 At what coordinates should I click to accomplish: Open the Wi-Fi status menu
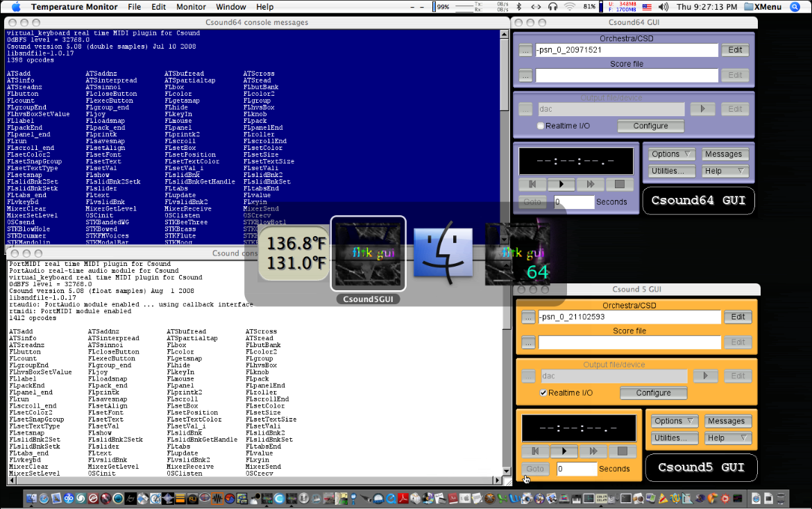(570, 7)
